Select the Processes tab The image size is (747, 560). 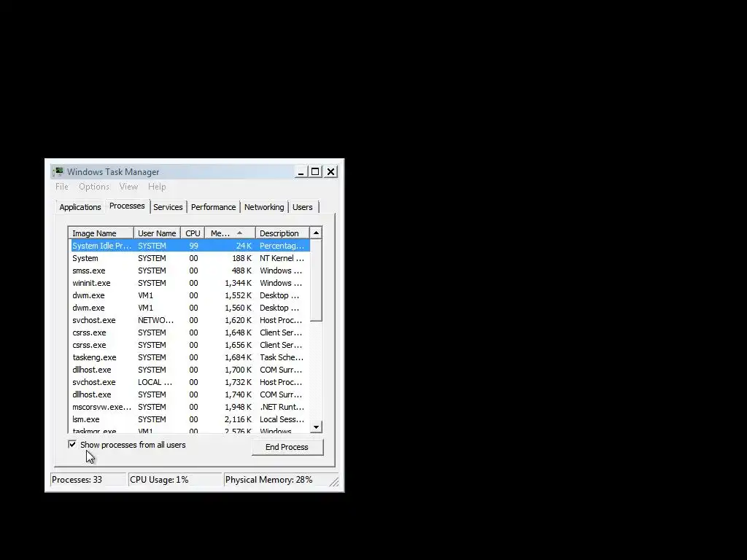coord(127,206)
